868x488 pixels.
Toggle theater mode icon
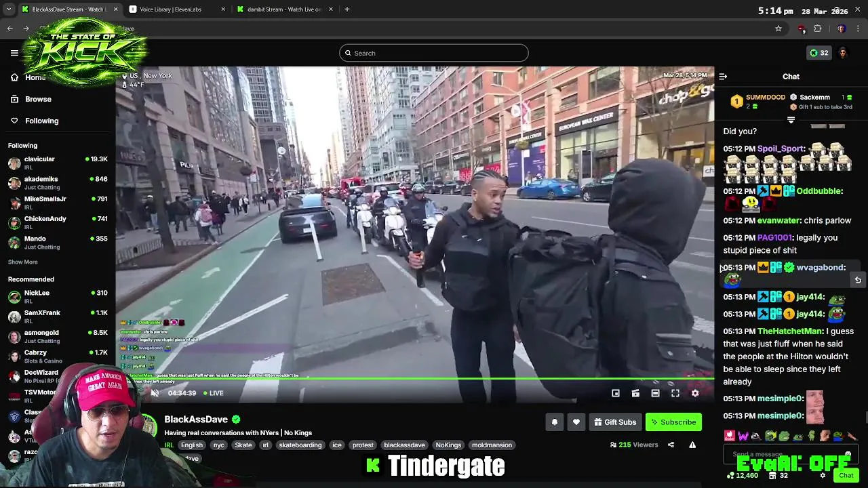(655, 393)
